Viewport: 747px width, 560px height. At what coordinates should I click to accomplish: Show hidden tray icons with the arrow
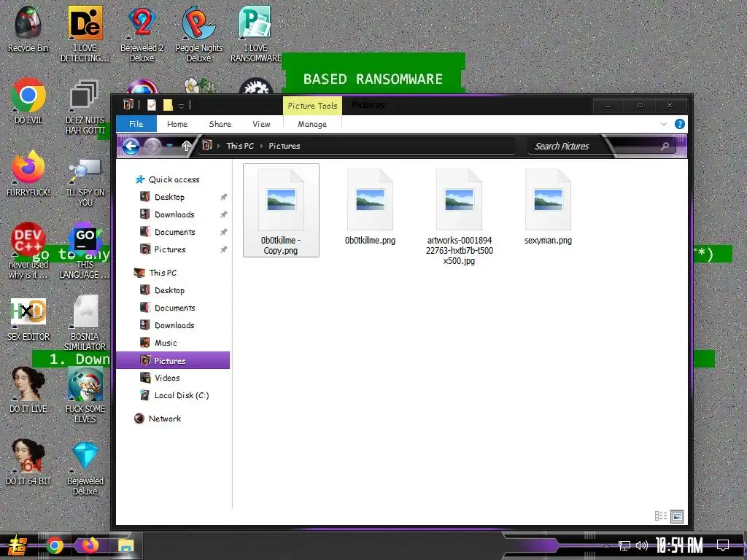606,546
